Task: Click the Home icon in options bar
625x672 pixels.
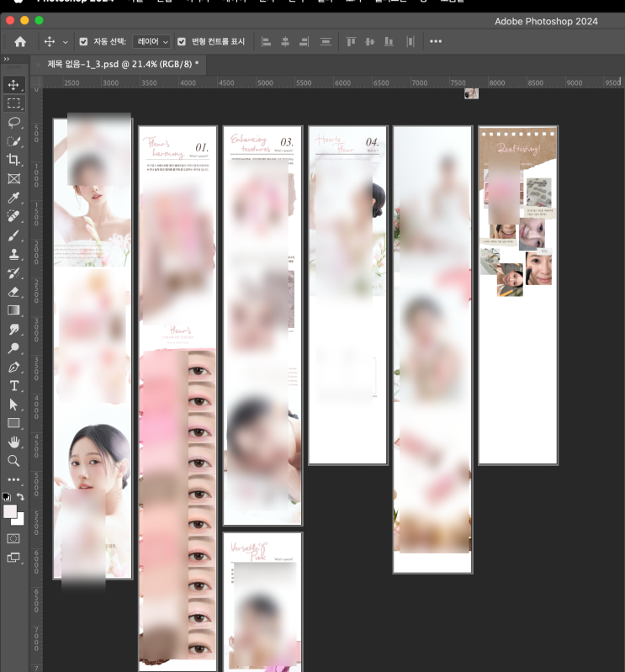Action: (20, 41)
